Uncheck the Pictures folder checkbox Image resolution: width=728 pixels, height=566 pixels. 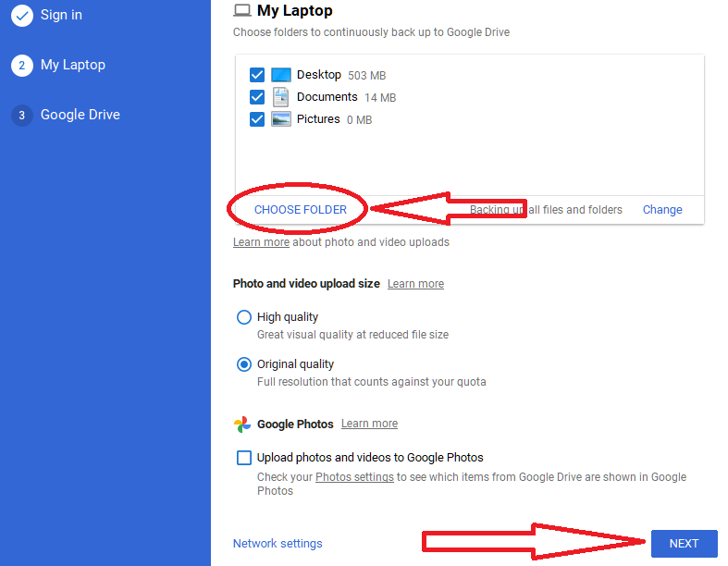tap(257, 119)
